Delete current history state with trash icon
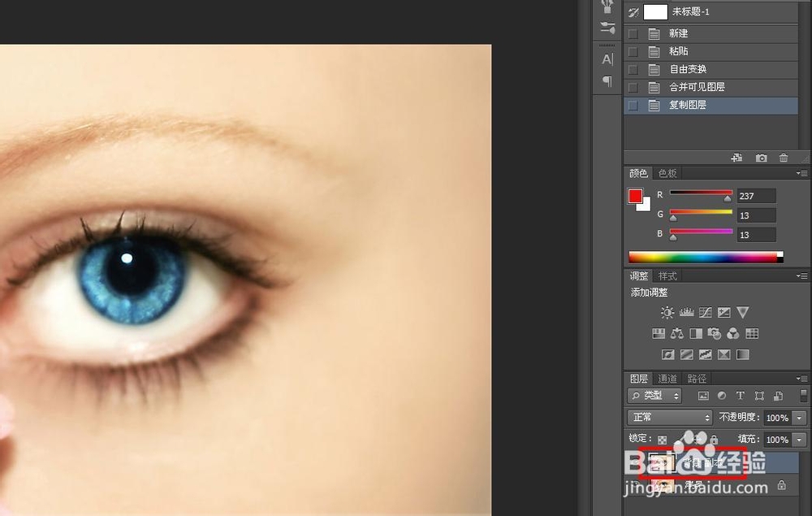This screenshot has width=812, height=516. [784, 158]
